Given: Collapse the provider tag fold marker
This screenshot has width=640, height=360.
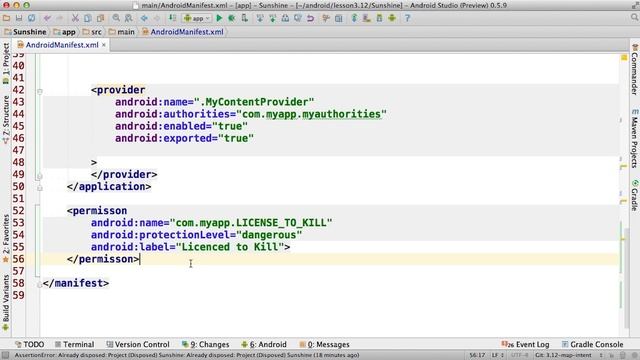Looking at the screenshot, I should pyautogui.click(x=40, y=91).
